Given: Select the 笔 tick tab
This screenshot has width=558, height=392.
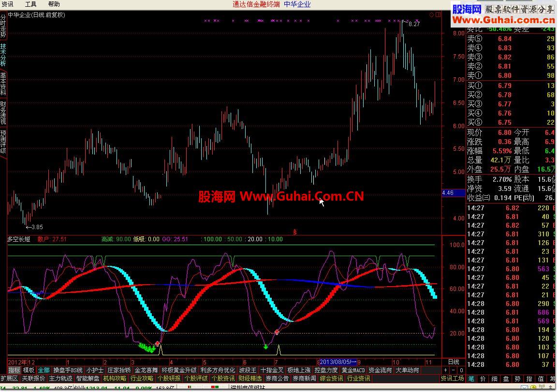Looking at the screenshot, I should coord(471,379).
